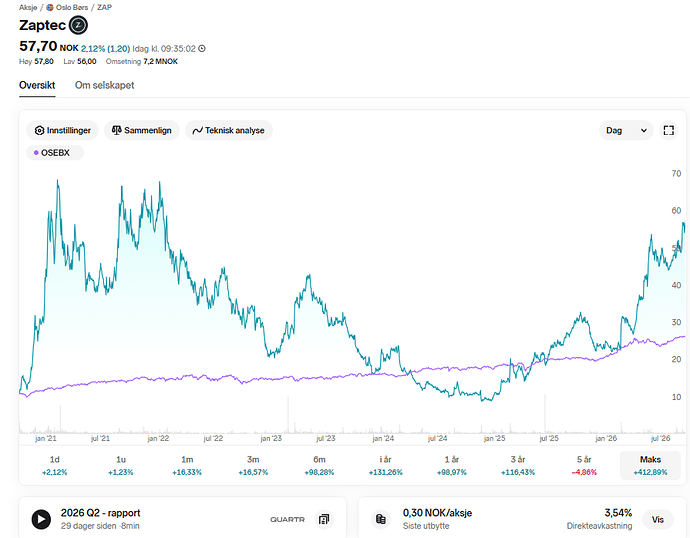Click the jul '22 axis label
The width and height of the screenshot is (690, 538).
pyautogui.click(x=213, y=439)
